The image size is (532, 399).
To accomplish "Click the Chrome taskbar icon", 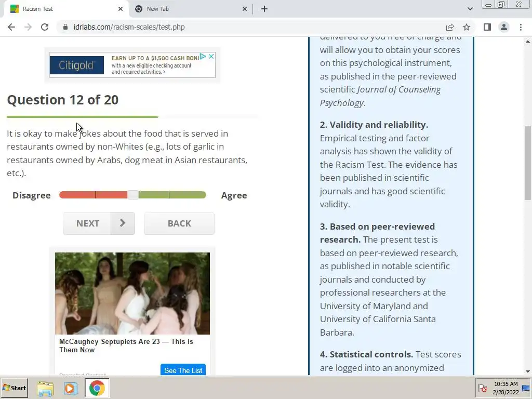I will (x=97, y=388).
